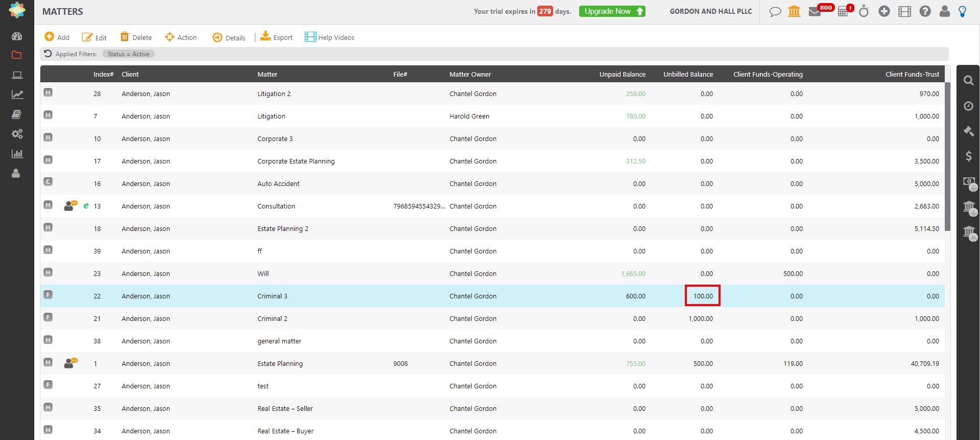Click the Add toolbar button
The height and width of the screenshot is (440, 980).
57,37
